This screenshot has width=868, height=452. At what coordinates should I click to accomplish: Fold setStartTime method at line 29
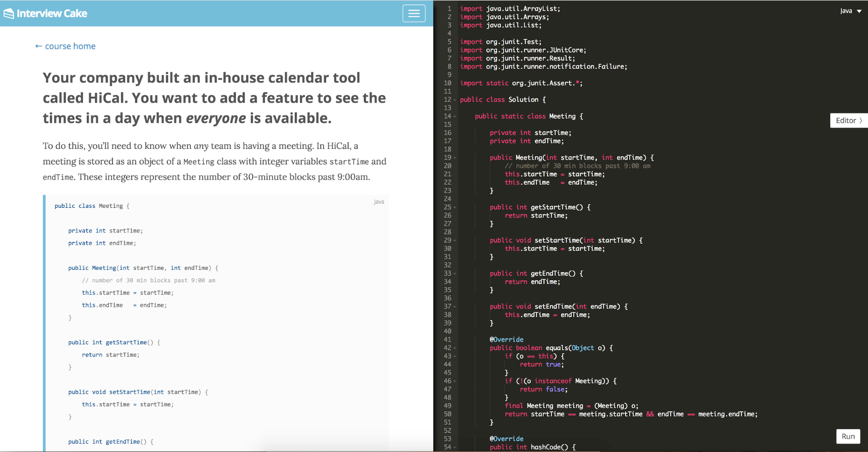(x=455, y=240)
